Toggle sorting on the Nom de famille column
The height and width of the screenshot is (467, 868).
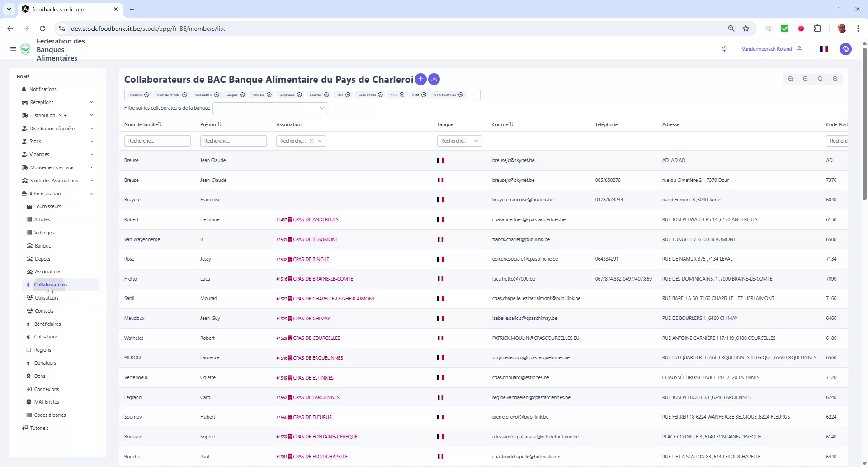[x=160, y=124]
